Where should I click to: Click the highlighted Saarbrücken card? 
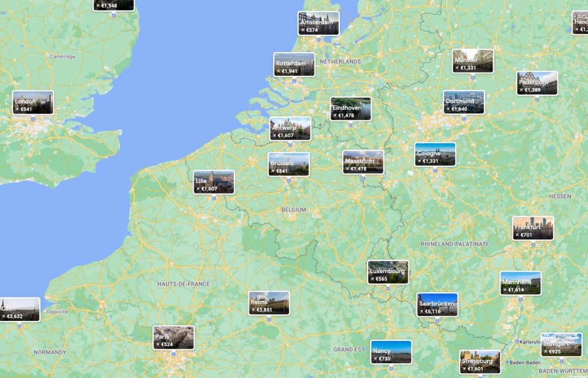pos(437,305)
